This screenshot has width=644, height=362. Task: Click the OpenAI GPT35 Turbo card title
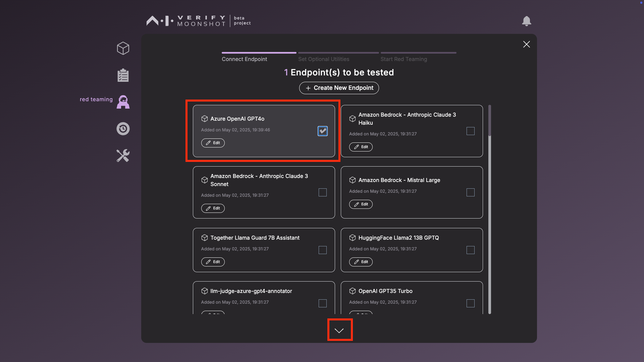[x=385, y=291]
